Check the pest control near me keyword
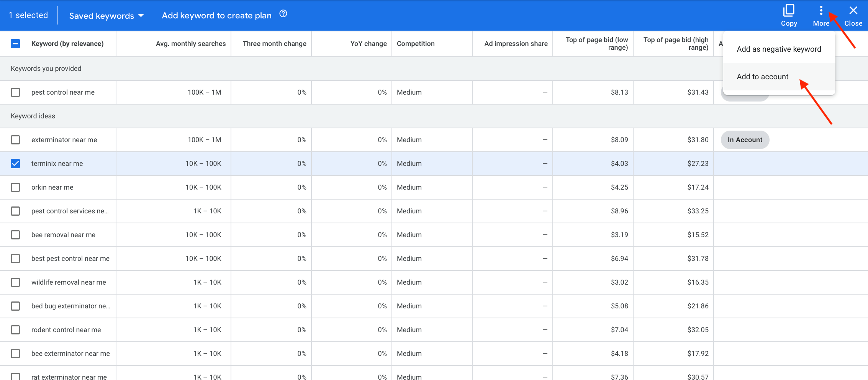 click(15, 92)
